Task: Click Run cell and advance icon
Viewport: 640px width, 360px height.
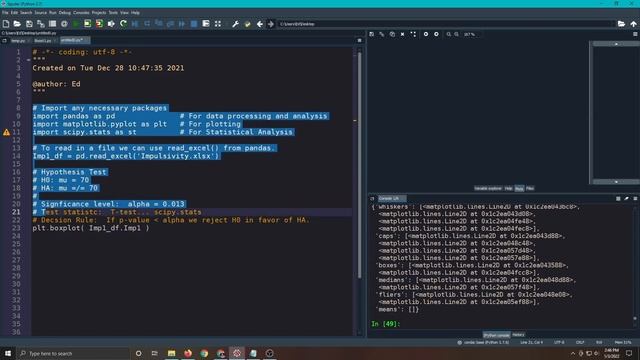Action: pyautogui.click(x=99, y=24)
